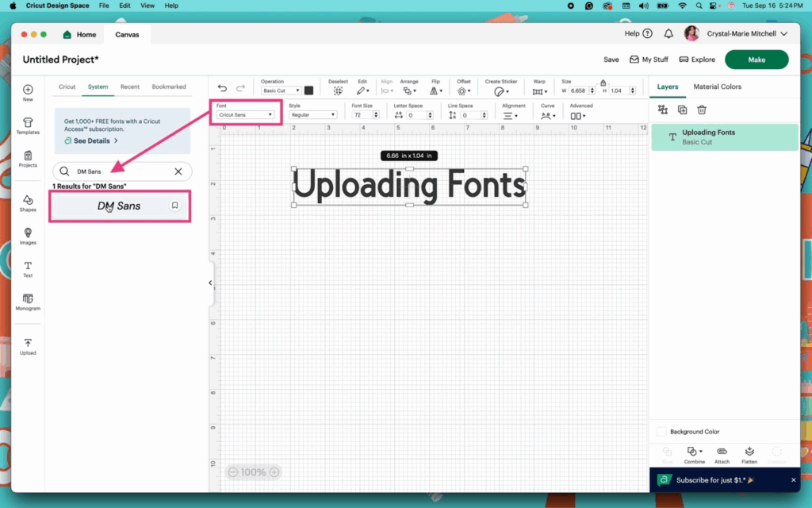
Task: Click the operation color swatch
Action: 308,90
